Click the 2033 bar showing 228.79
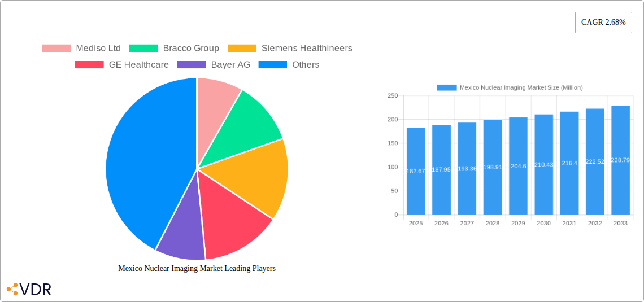644x302 pixels. tap(621, 160)
